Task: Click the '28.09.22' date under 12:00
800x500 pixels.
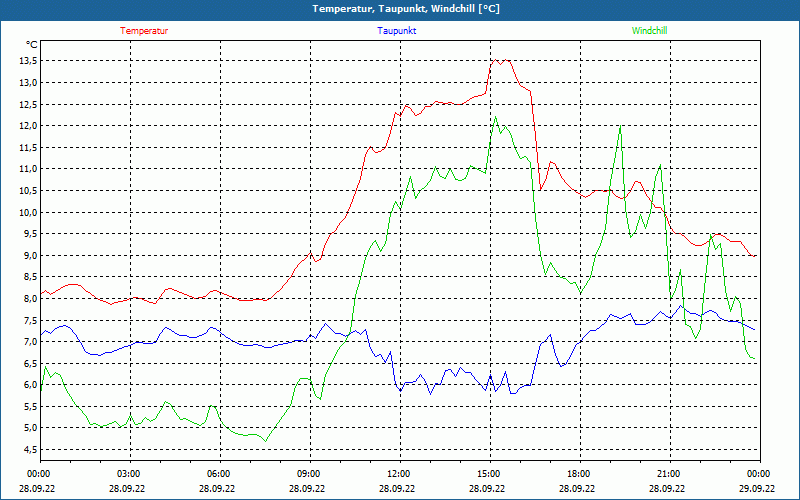Action: (x=397, y=489)
